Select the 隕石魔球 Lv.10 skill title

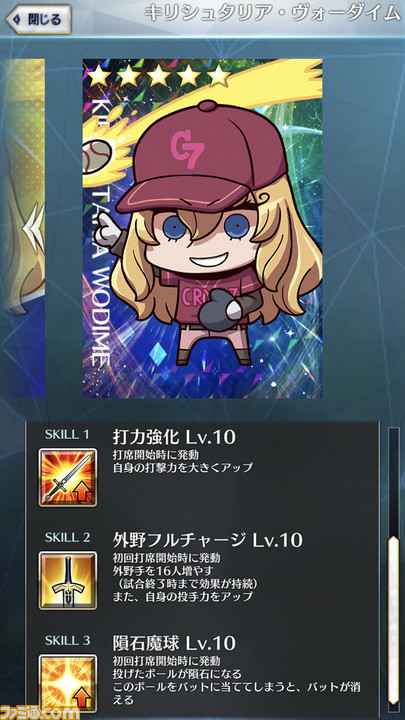tap(174, 643)
